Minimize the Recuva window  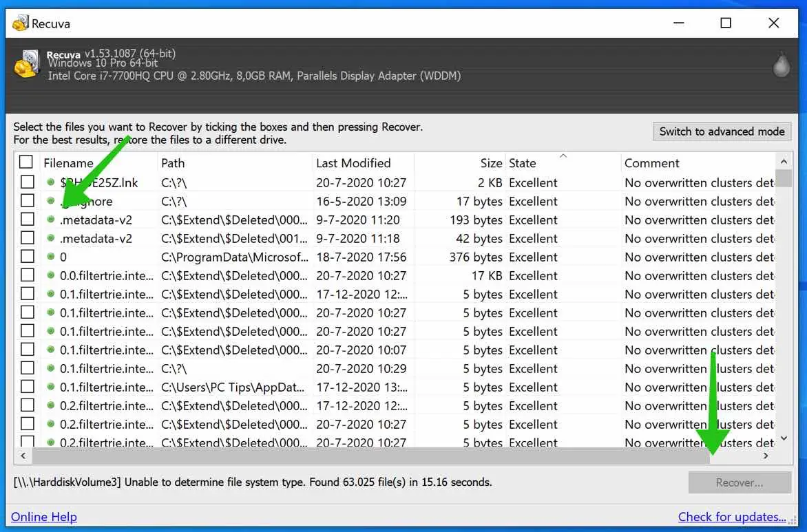click(x=679, y=23)
